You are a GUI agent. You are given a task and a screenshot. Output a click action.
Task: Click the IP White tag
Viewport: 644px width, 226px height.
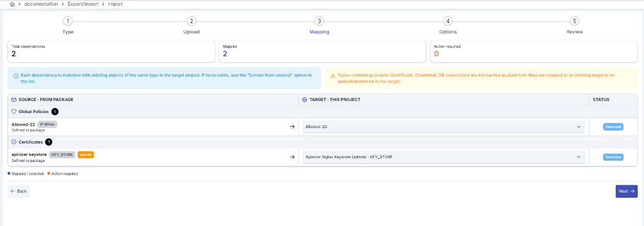[47, 124]
